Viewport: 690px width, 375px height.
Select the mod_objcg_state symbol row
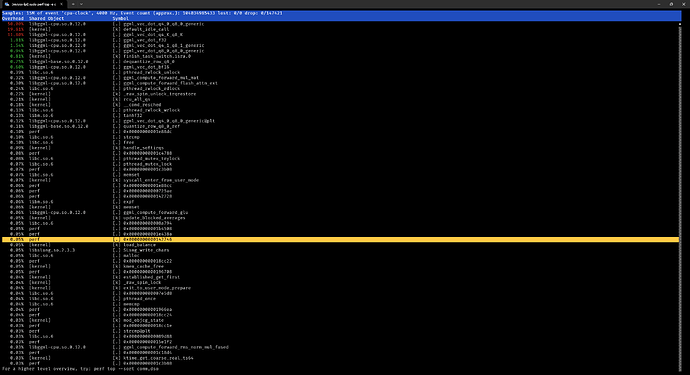(x=341, y=320)
